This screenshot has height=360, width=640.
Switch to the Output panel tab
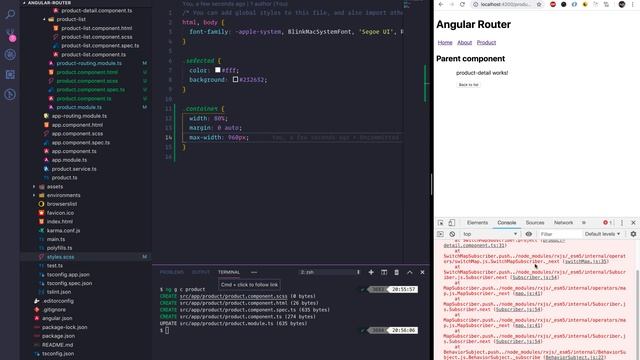pyautogui.click(x=200, y=272)
